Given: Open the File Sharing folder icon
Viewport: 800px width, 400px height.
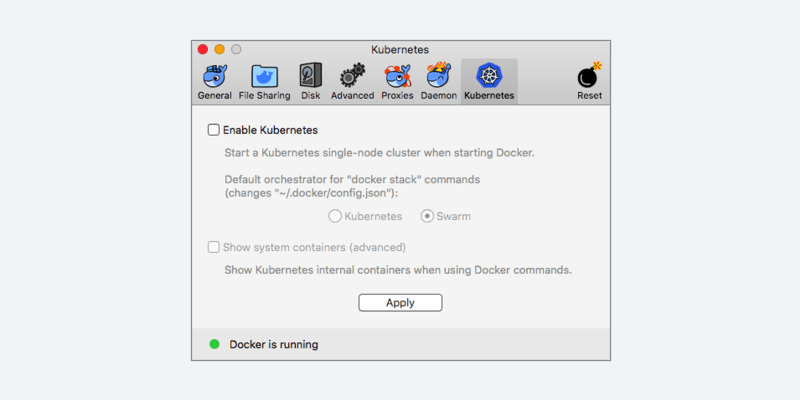Looking at the screenshot, I should (265, 77).
